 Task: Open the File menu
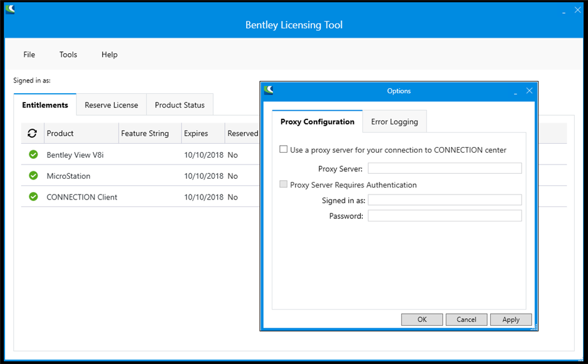tap(29, 54)
